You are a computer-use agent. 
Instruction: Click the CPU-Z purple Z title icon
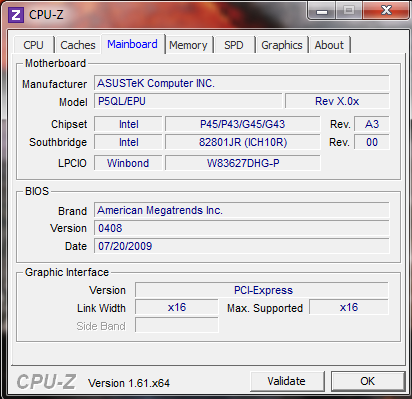point(16,15)
